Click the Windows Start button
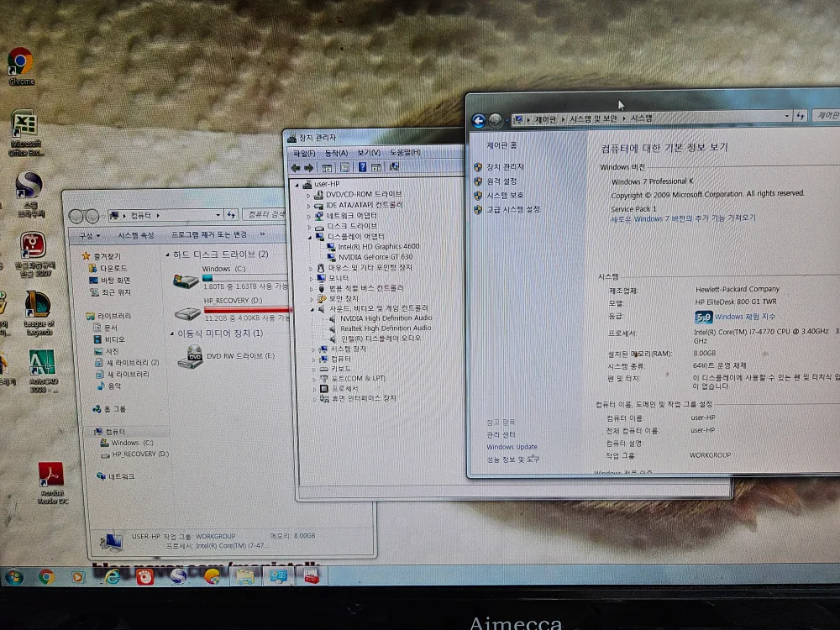Viewport: 840px width, 630px height. 14,576
